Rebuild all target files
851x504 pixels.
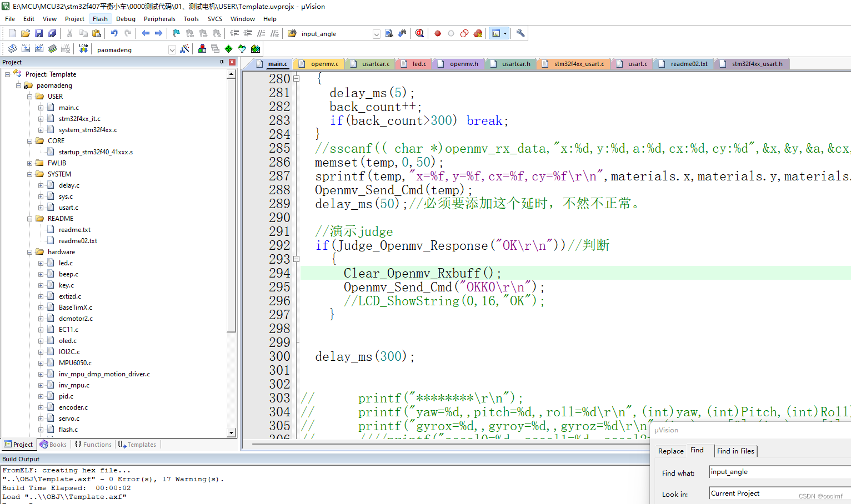[39, 49]
